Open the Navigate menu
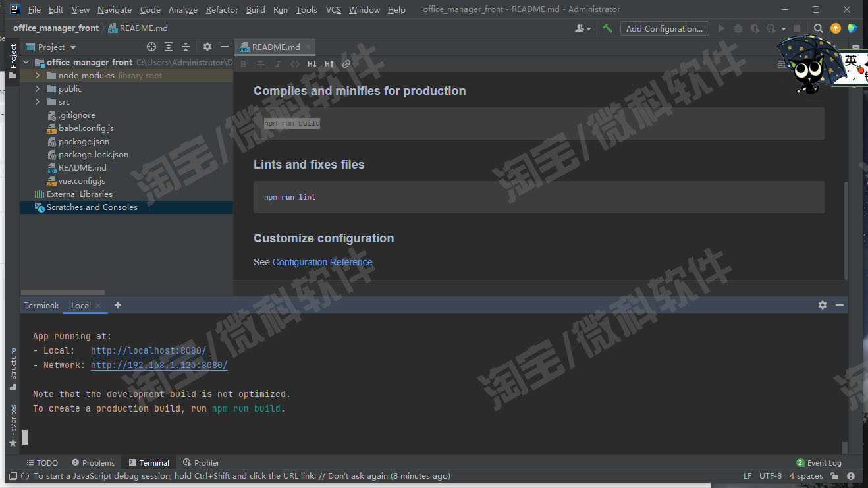Viewport: 868px width, 488px height. 114,9
